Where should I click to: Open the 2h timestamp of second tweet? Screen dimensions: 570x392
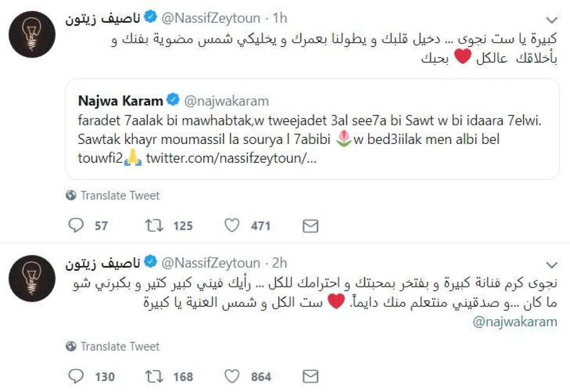(x=280, y=263)
